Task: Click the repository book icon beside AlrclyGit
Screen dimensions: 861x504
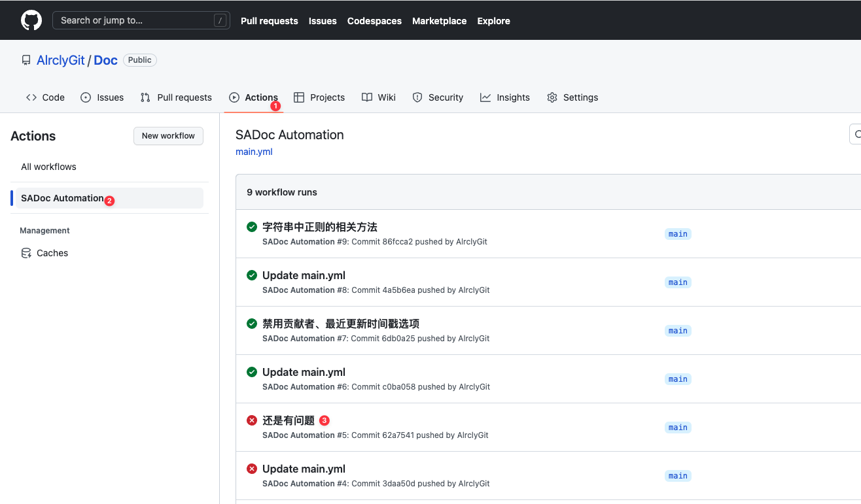Action: pyautogui.click(x=26, y=60)
